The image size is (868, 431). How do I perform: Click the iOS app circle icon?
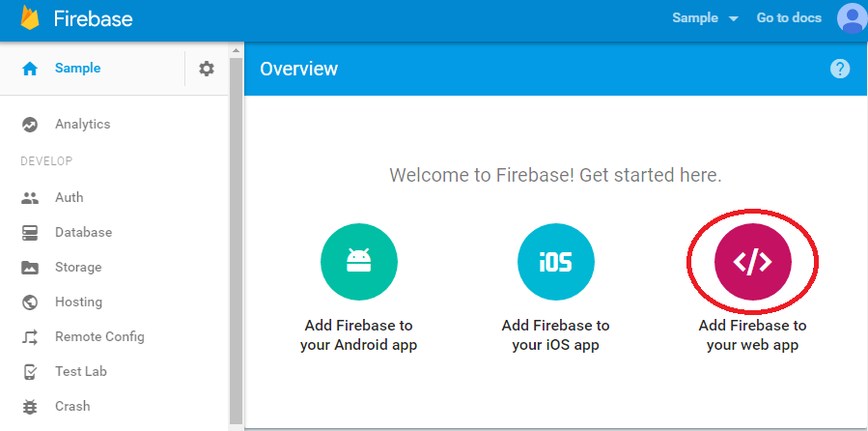[556, 262]
